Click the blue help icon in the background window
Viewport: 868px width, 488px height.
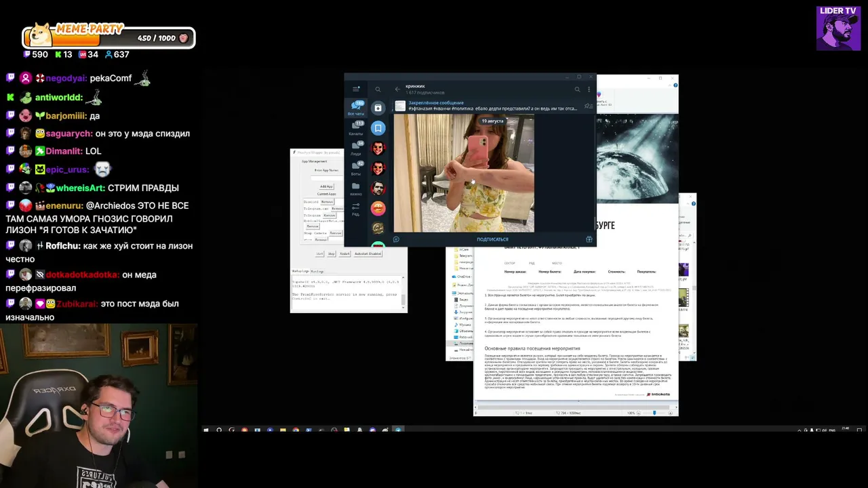point(675,85)
